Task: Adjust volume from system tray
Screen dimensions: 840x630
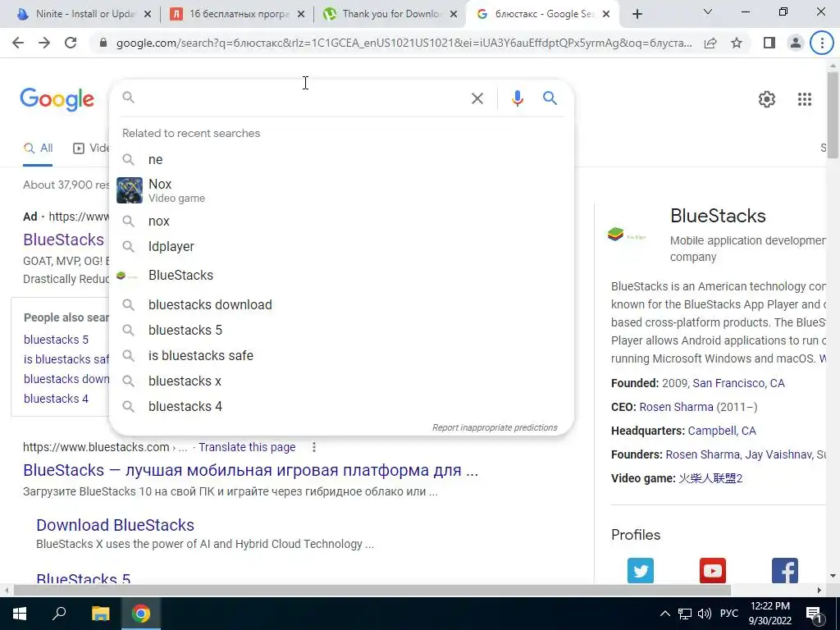Action: tap(705, 614)
